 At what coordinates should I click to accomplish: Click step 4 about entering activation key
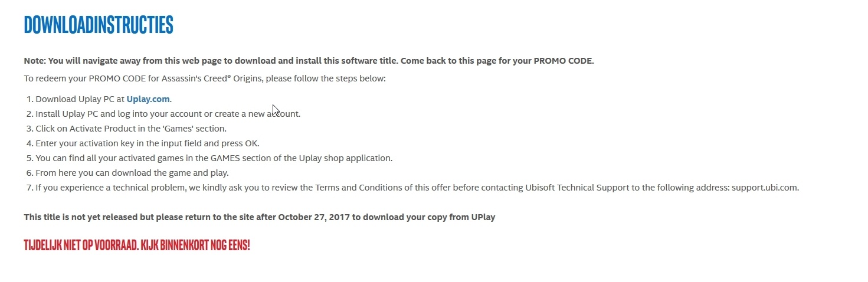[147, 143]
